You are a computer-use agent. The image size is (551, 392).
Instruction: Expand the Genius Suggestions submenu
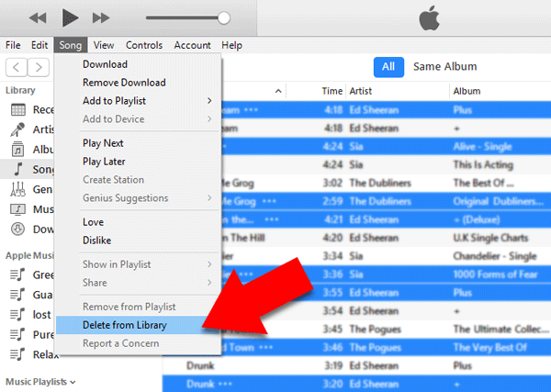click(138, 198)
